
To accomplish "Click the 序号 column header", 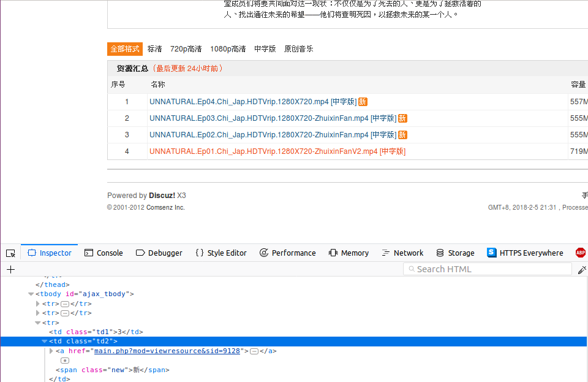I will (118, 85).
